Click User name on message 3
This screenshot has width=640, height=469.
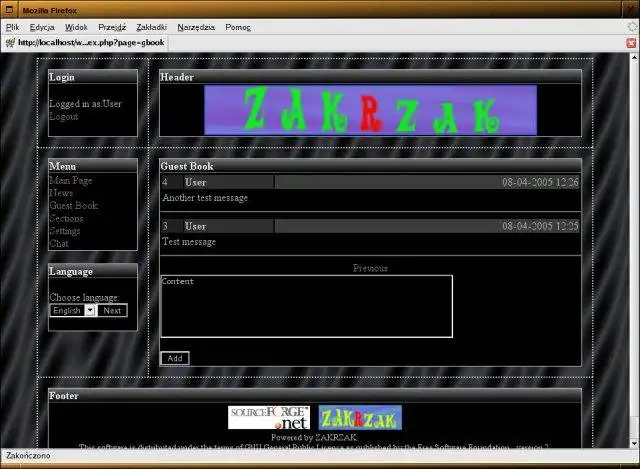pos(196,226)
